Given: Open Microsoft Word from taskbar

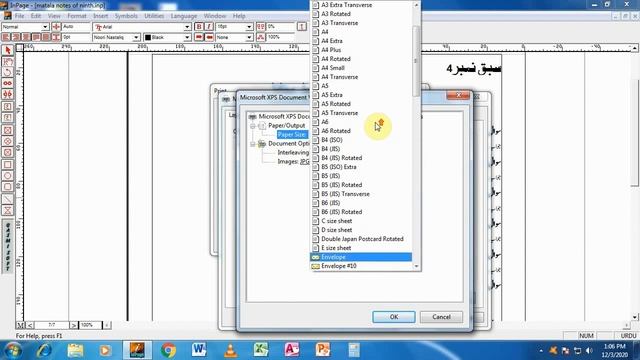Looking at the screenshot, I should click(x=199, y=350).
